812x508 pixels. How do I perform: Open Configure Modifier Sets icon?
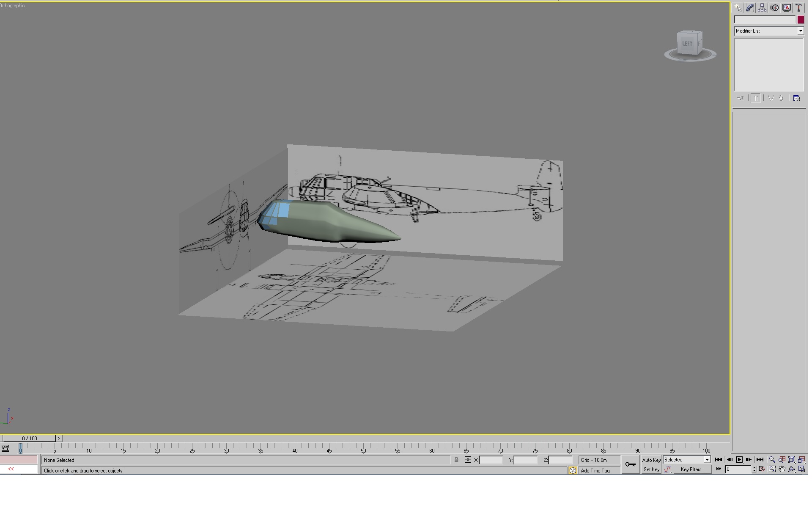click(x=796, y=98)
